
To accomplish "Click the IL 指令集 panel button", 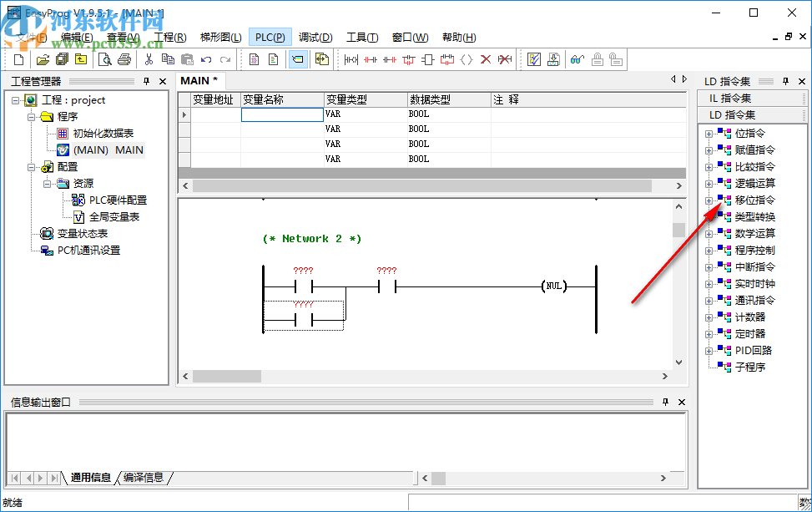I will tap(752, 99).
